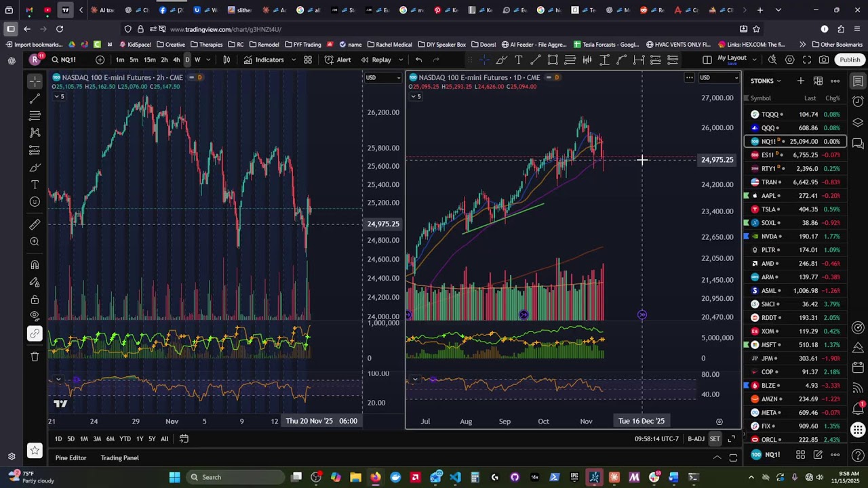Open Windows Start menu
This screenshot has width=868, height=488.
(175, 477)
